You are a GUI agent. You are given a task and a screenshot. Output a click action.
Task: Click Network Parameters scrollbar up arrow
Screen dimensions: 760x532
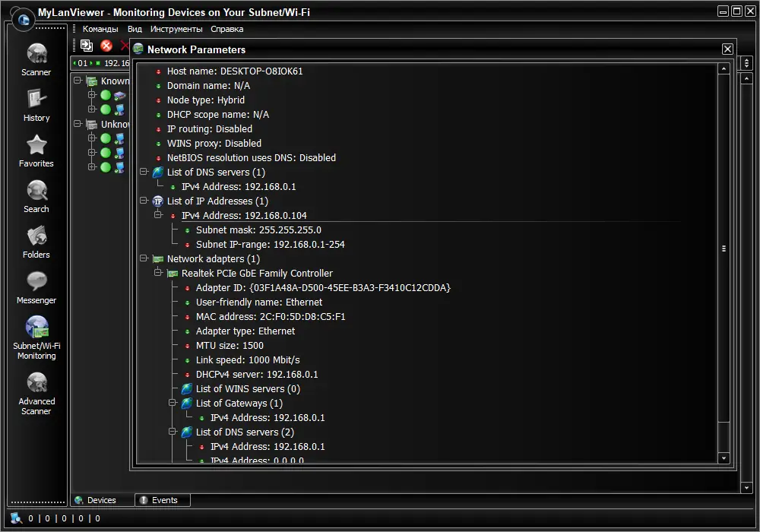pyautogui.click(x=724, y=69)
